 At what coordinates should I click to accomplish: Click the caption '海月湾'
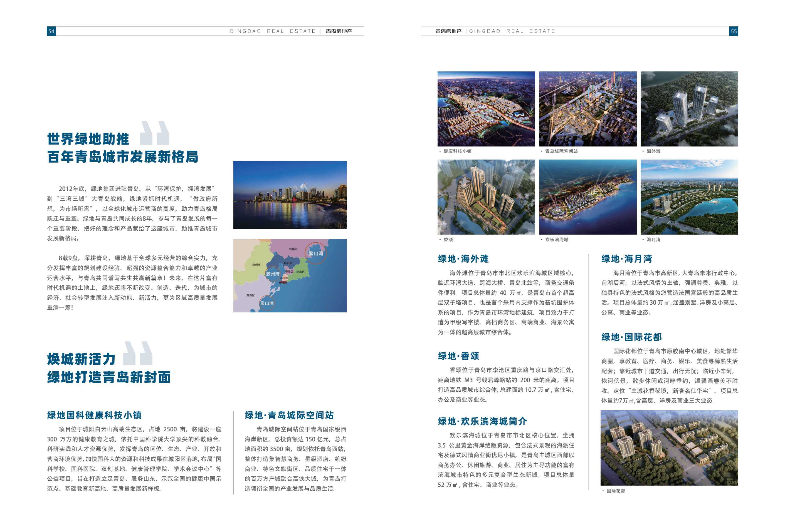click(653, 240)
